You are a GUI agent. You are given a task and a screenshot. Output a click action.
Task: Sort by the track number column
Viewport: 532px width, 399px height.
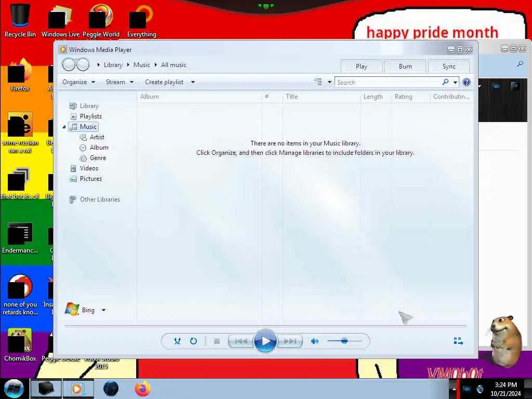pyautogui.click(x=272, y=97)
